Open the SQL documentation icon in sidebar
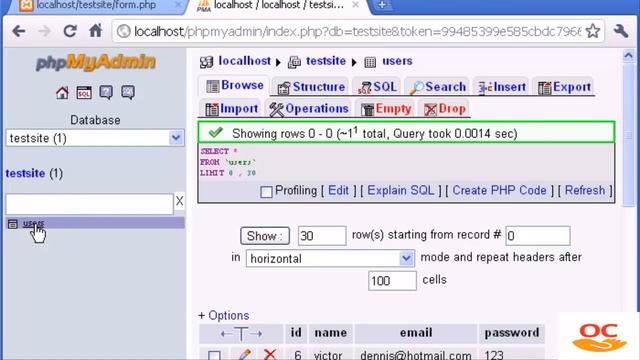Image resolution: width=640 pixels, height=360 pixels. tap(128, 93)
